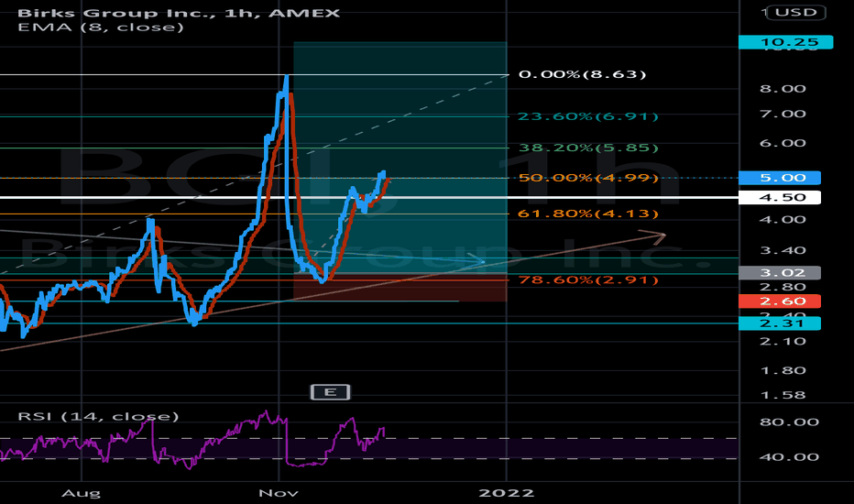854x504 pixels.
Task: Click the 4.50 horizontal line price label
Action: click(780, 197)
